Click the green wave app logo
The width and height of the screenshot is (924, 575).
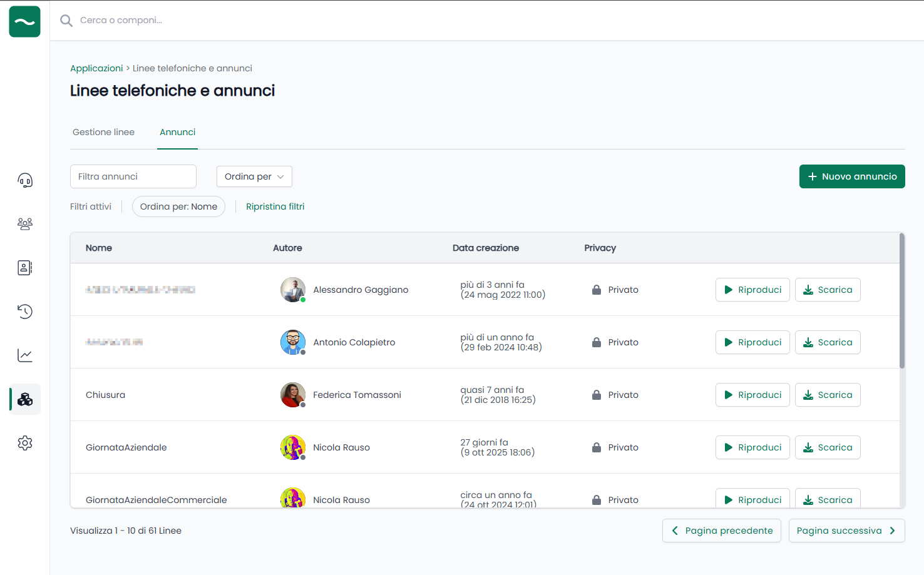click(x=25, y=21)
